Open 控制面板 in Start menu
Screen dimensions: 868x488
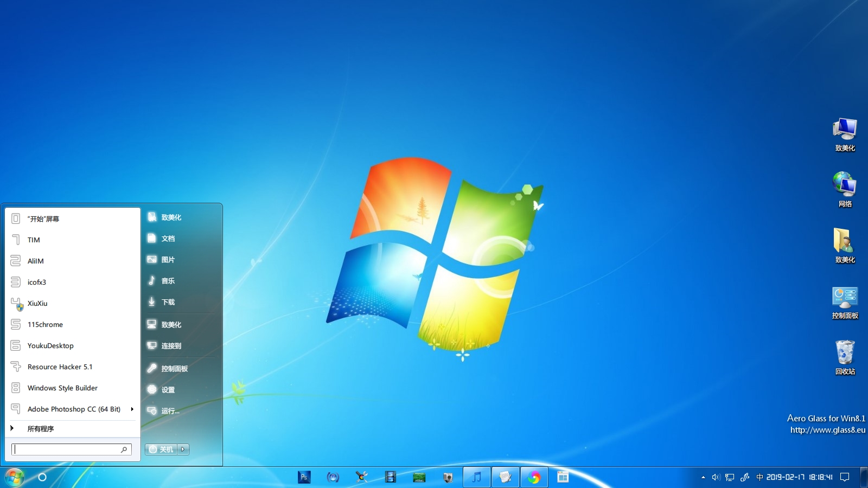[182, 369]
